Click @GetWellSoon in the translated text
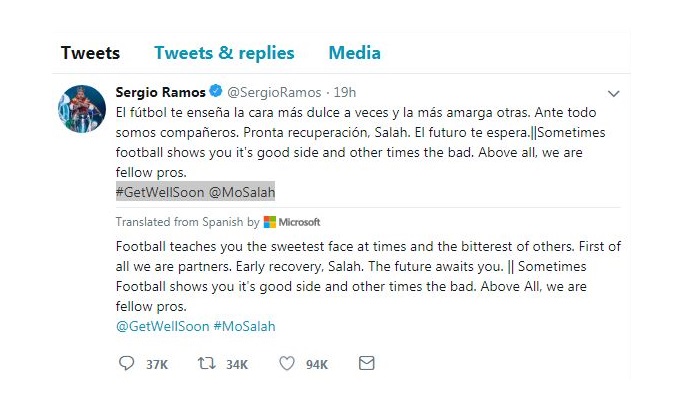 (x=160, y=326)
